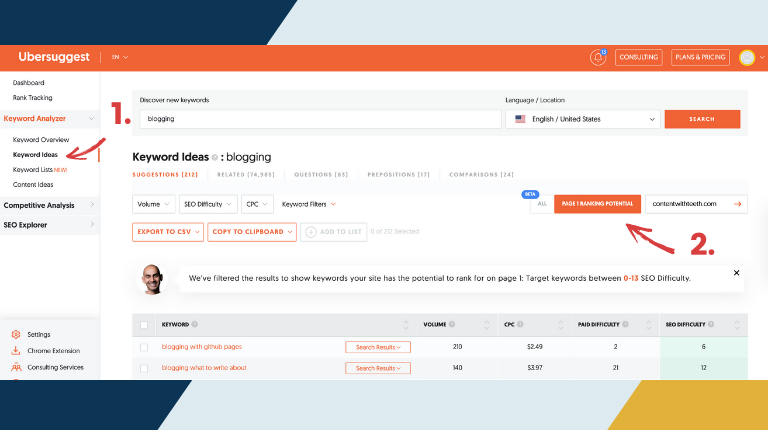Sort by SEO Difficulty column arrows
Viewport: 768px width, 430px height.
737,325
